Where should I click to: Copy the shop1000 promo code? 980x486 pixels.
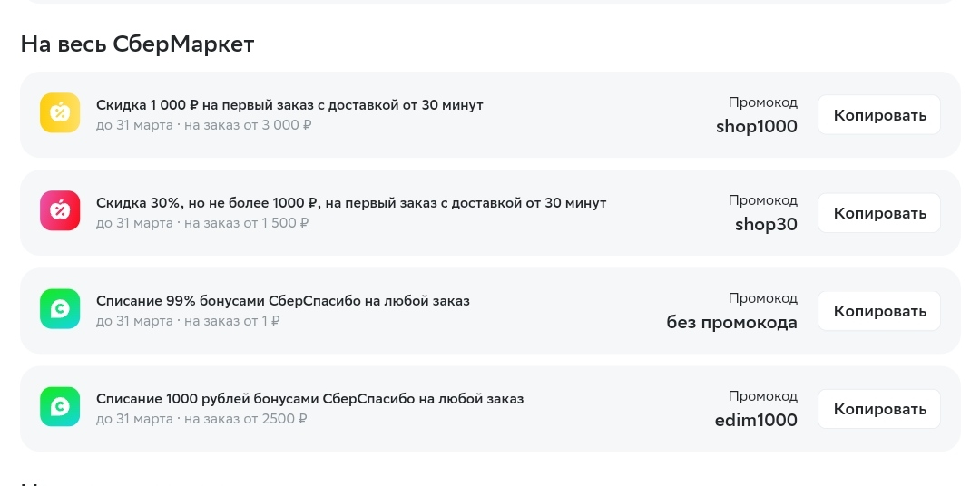click(879, 115)
